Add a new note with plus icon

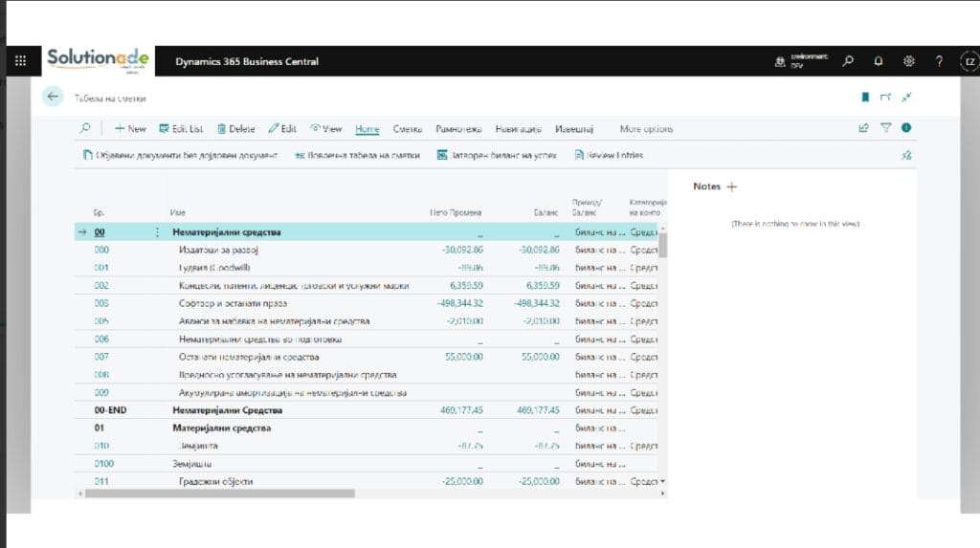tap(732, 186)
